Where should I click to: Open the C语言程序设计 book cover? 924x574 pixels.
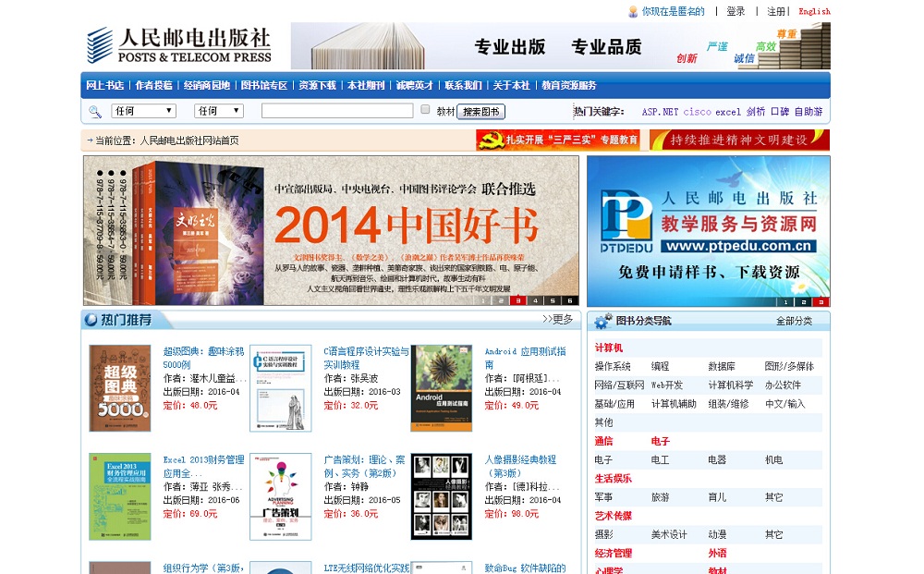point(281,388)
